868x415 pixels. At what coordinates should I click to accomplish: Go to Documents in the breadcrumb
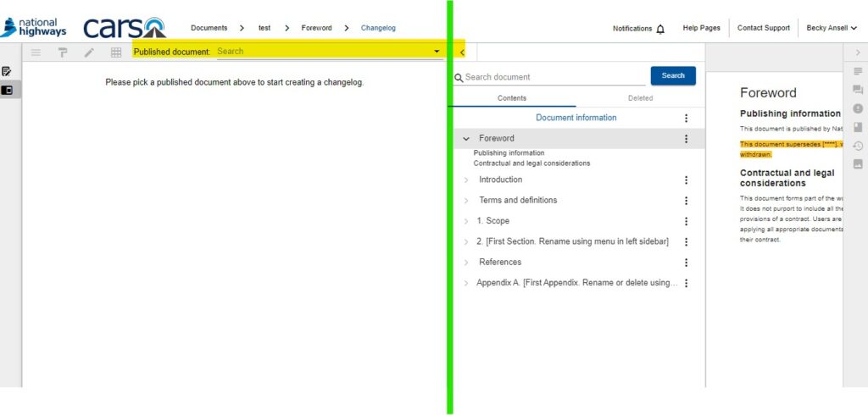coord(209,28)
